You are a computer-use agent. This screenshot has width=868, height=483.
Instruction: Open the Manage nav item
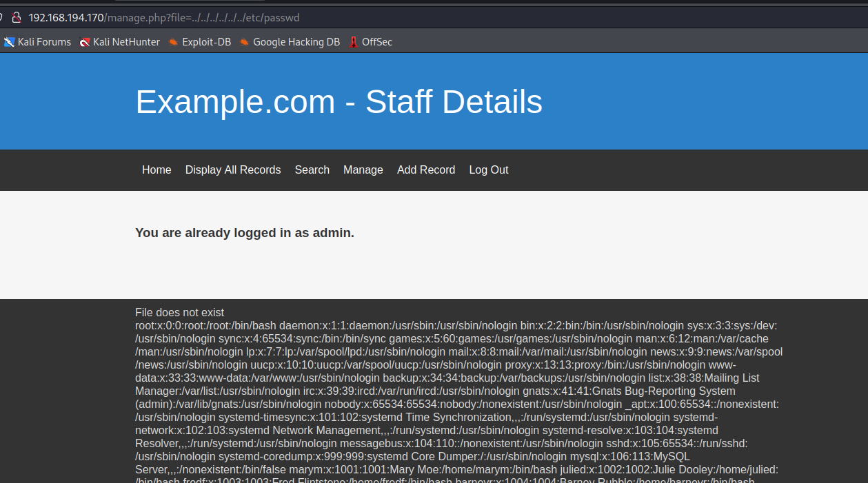[x=363, y=170]
